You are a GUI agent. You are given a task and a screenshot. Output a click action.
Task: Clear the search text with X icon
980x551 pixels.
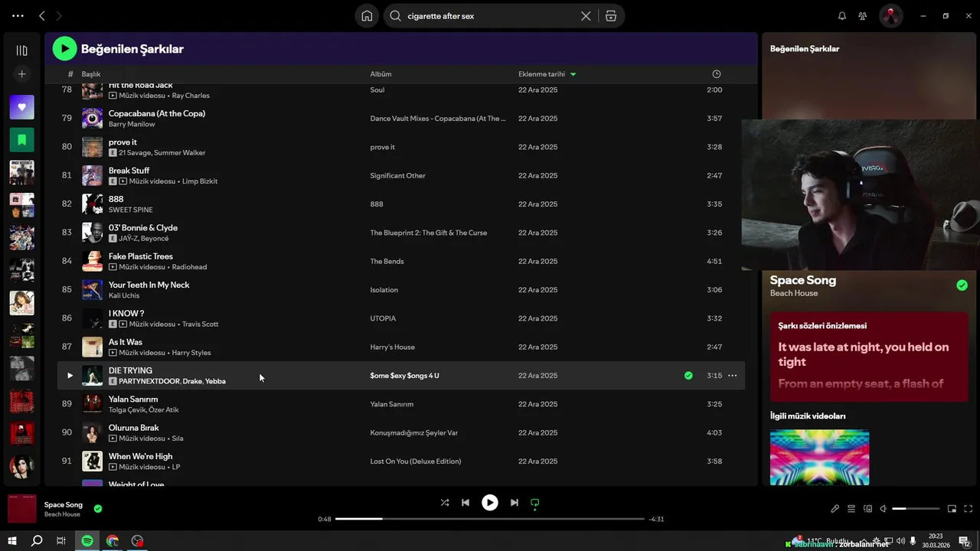(x=586, y=16)
